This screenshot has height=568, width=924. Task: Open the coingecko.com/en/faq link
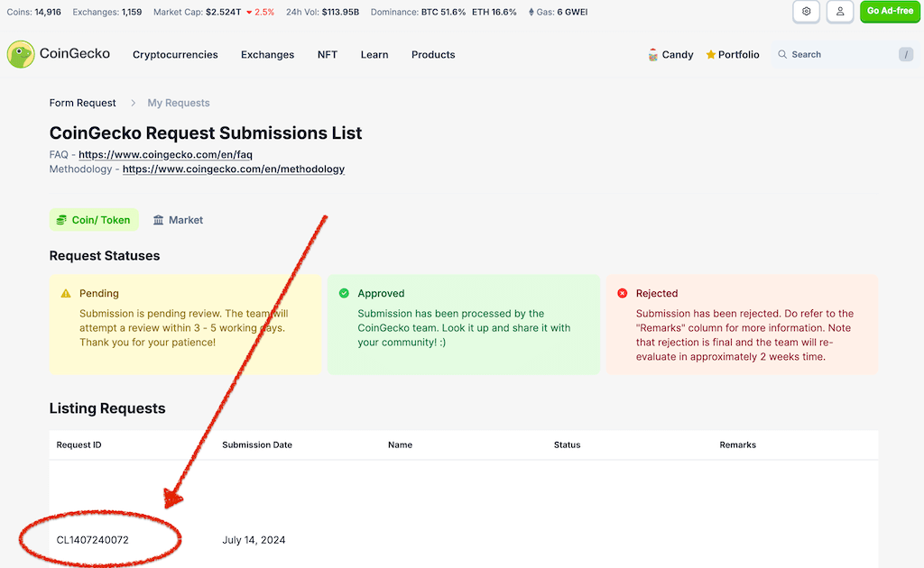click(x=166, y=155)
